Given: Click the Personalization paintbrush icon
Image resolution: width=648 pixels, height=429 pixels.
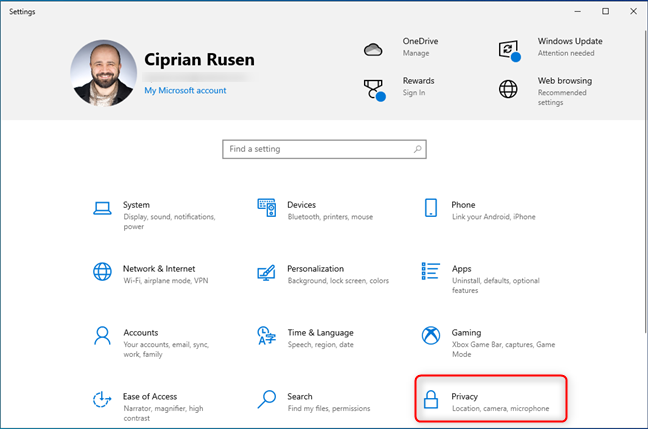Looking at the screenshot, I should coord(267,273).
